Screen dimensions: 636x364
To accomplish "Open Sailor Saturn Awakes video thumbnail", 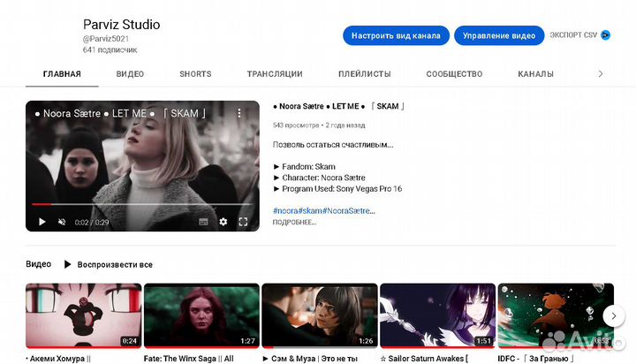I will pos(437,315).
